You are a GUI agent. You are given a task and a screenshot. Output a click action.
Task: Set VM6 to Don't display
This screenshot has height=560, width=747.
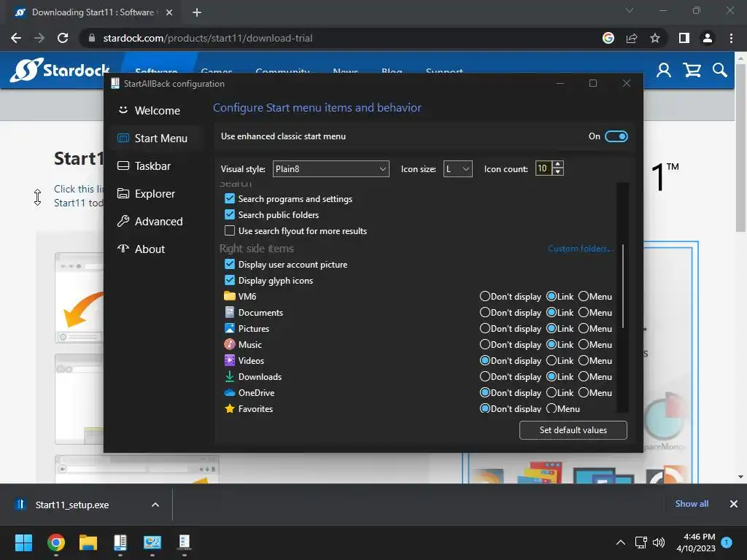pos(485,296)
